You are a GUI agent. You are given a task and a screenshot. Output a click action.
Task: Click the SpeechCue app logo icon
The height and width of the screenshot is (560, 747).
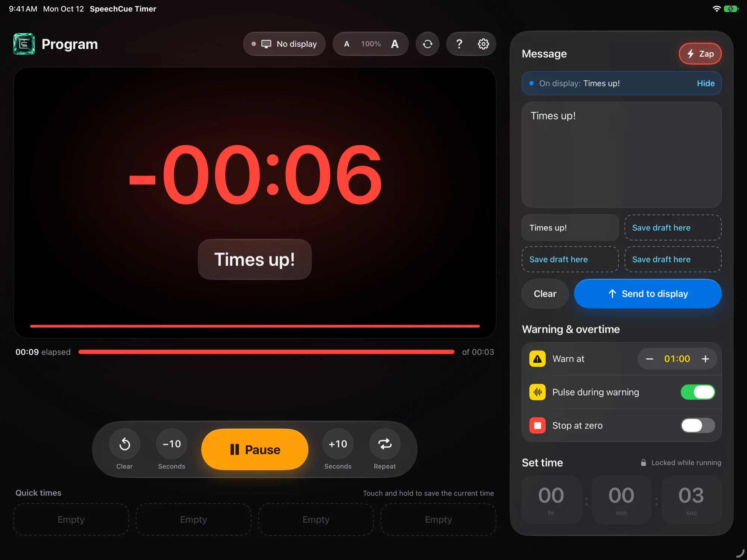24,44
